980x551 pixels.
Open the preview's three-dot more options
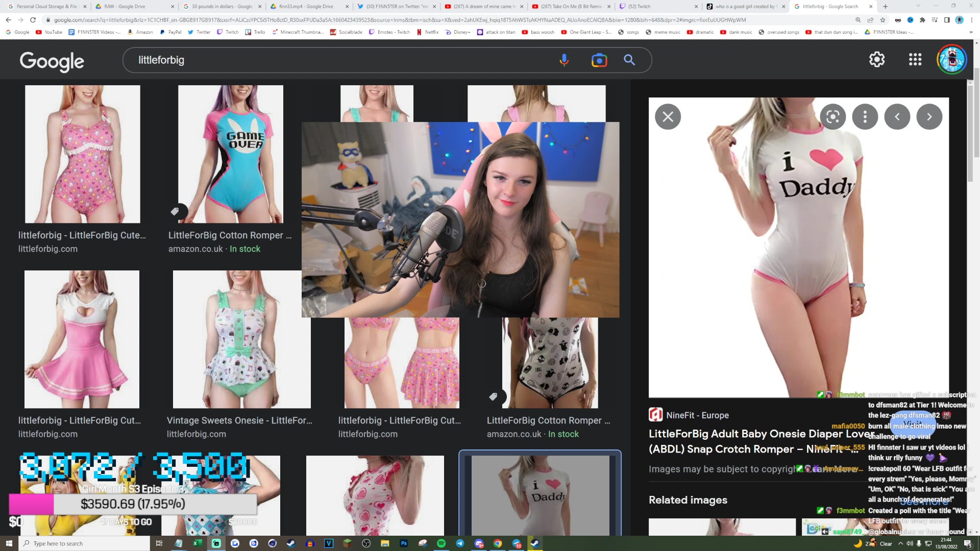coord(865,117)
